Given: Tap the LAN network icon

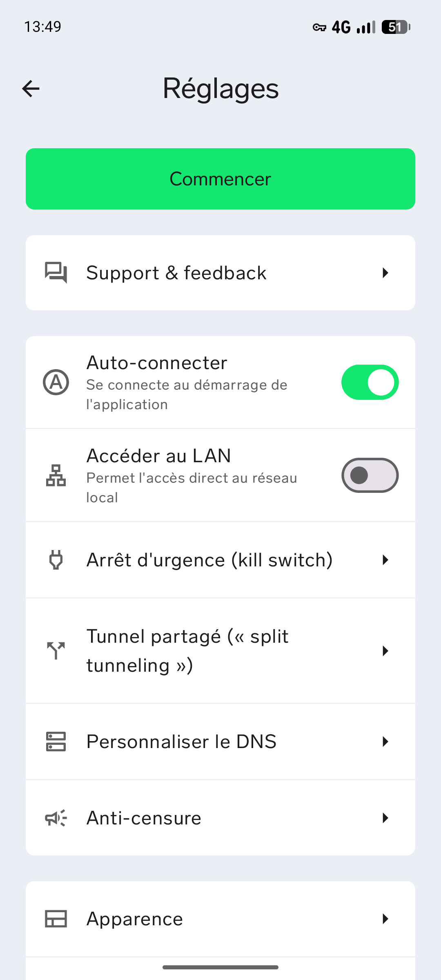Looking at the screenshot, I should (x=56, y=475).
